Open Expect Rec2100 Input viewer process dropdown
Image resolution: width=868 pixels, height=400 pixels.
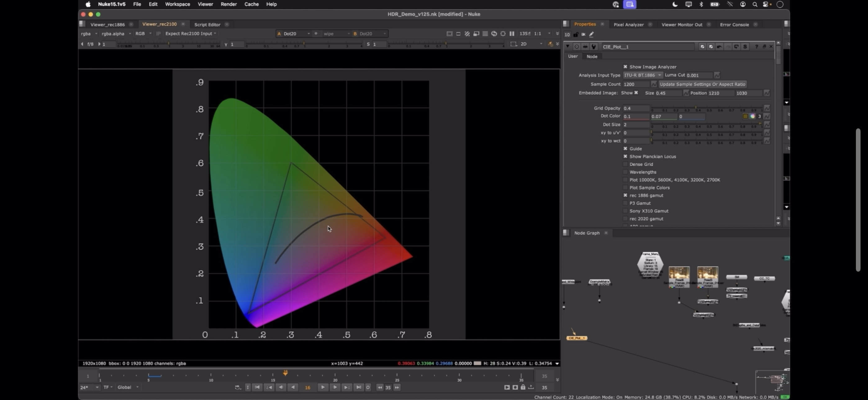click(x=190, y=34)
